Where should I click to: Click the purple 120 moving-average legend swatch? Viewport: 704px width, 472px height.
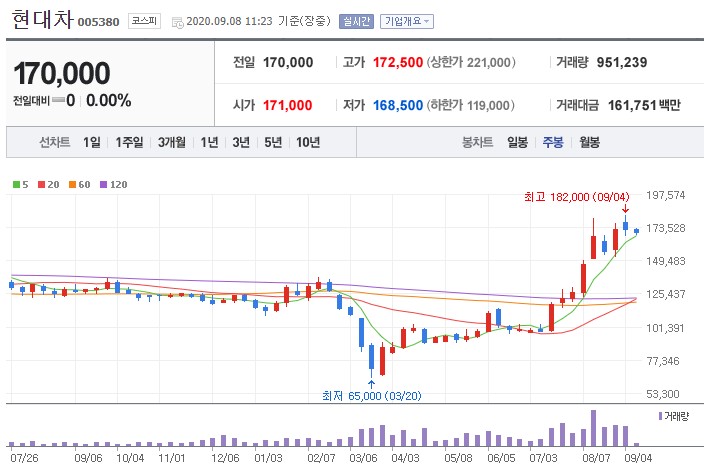104,185
